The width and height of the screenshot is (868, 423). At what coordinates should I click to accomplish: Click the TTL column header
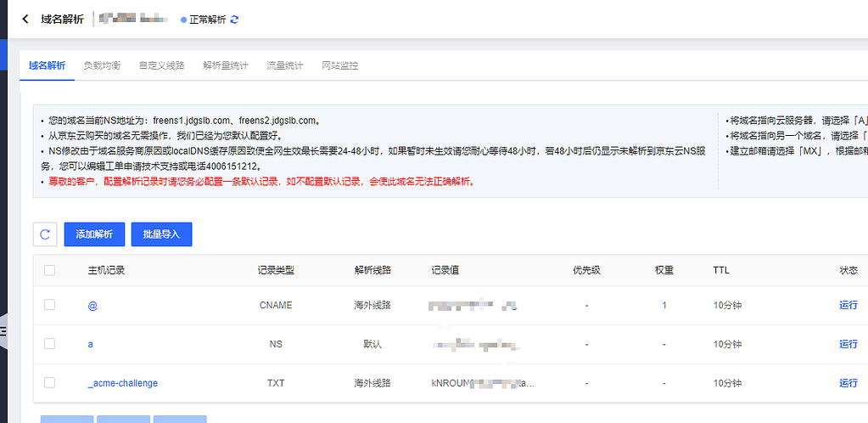[721, 271]
